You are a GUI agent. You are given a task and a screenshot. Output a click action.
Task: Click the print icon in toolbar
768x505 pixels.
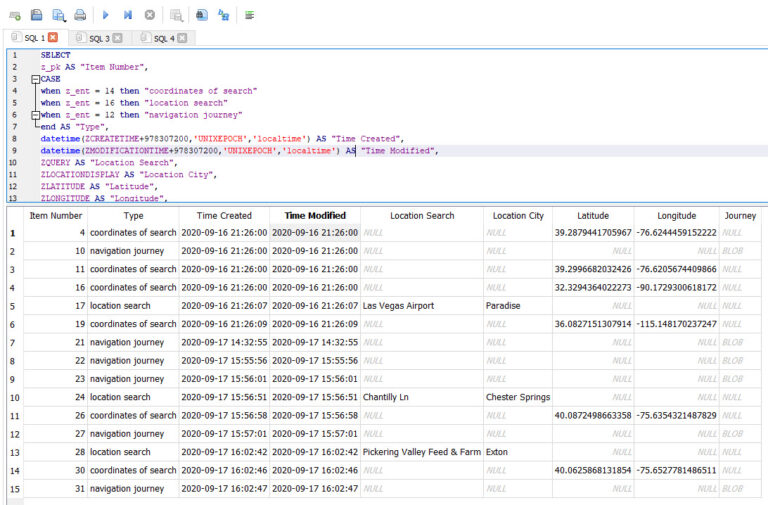(x=80, y=15)
